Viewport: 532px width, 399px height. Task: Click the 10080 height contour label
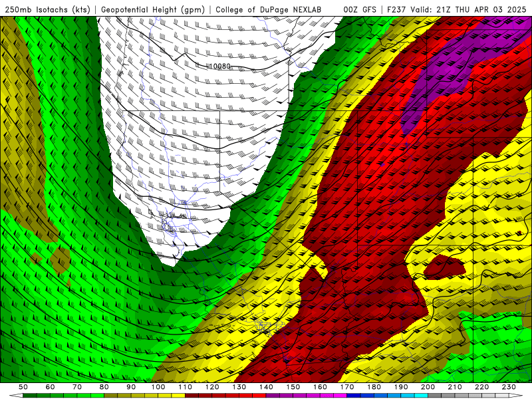[x=219, y=66]
